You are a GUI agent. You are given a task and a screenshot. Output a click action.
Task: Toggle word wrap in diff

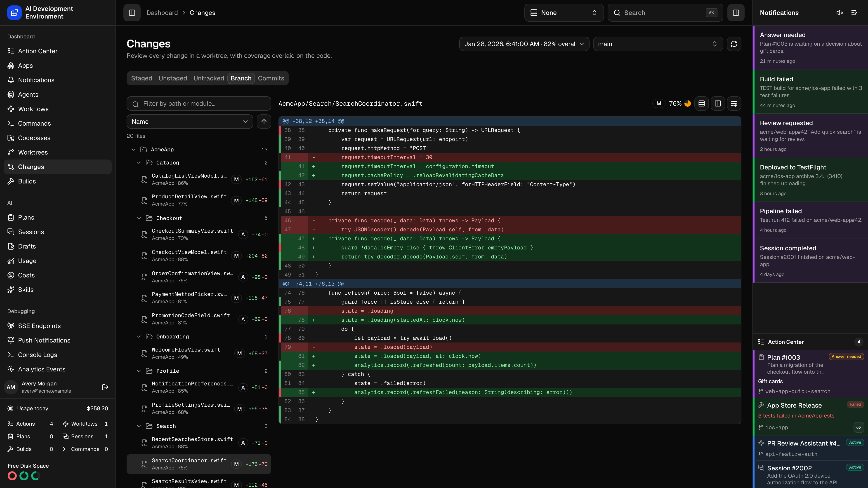pos(734,104)
